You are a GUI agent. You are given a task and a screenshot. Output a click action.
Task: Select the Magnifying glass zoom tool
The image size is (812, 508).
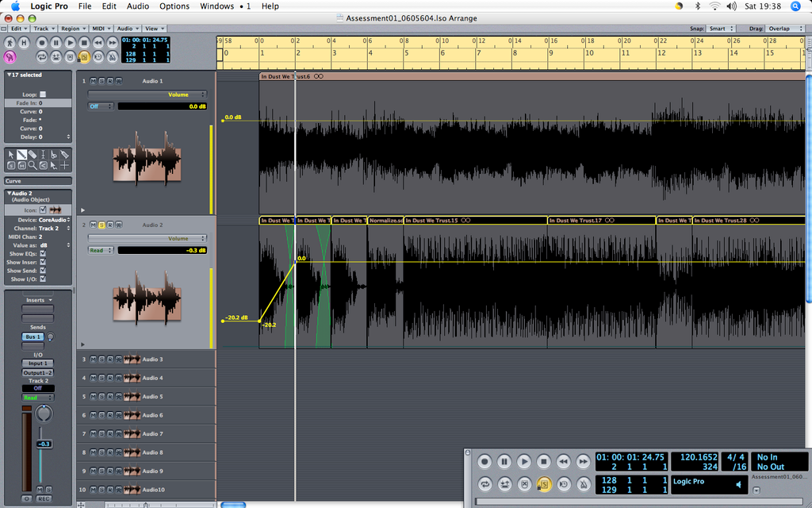tap(33, 165)
